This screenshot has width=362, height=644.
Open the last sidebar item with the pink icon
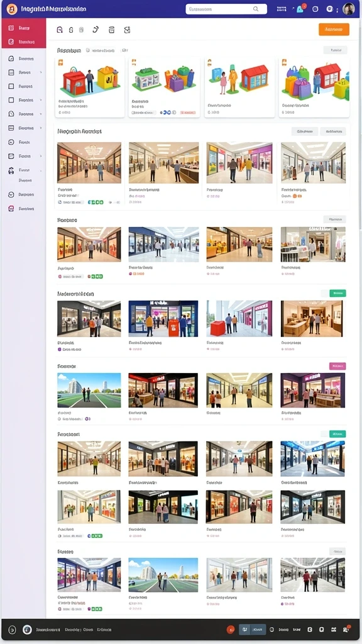pos(23,209)
